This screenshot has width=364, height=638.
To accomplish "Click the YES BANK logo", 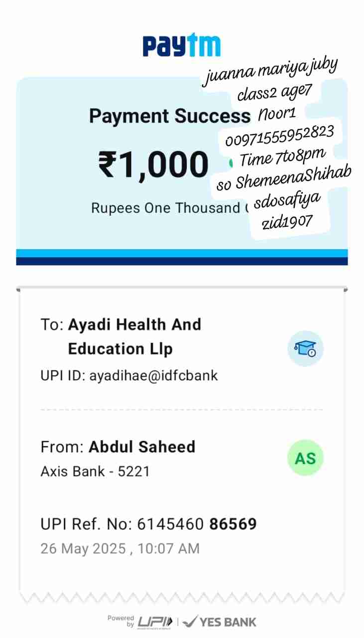I will tap(220, 622).
